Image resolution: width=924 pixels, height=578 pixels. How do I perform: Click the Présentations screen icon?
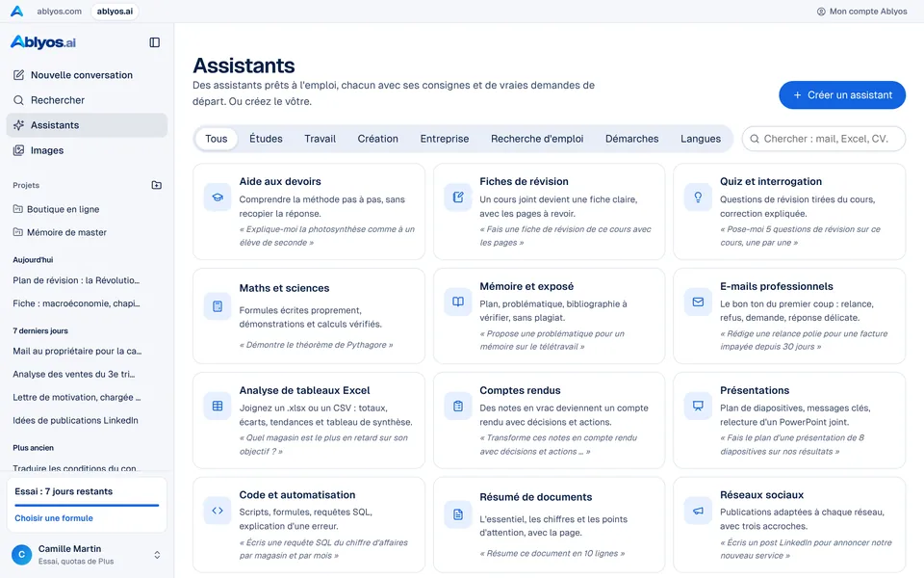698,407
